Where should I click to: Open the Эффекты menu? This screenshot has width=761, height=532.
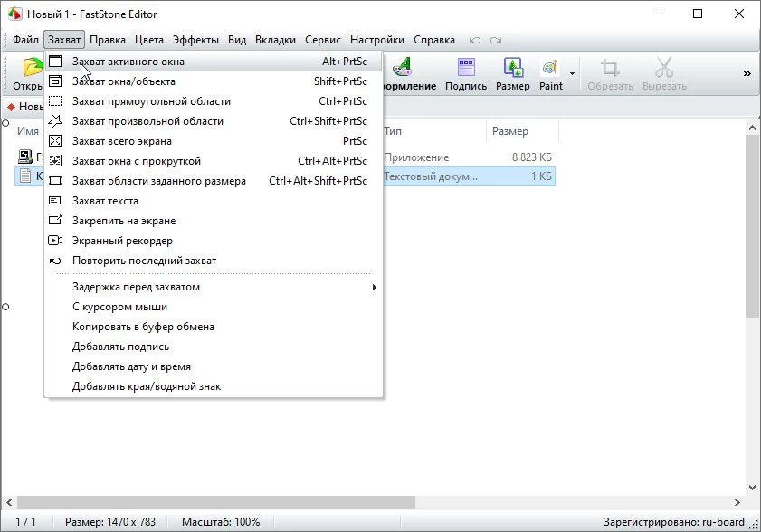(x=195, y=40)
